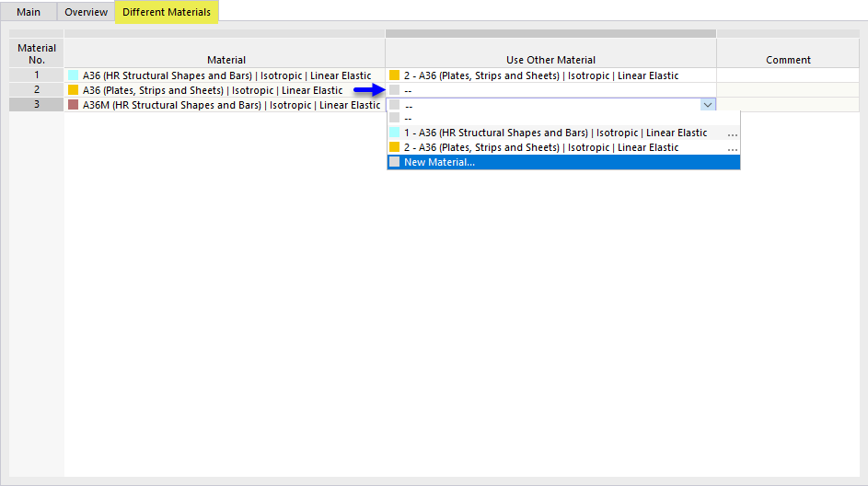Viewport: 868px width, 486px height.
Task: Choose New Material... from dropdown list
Action: [x=563, y=162]
